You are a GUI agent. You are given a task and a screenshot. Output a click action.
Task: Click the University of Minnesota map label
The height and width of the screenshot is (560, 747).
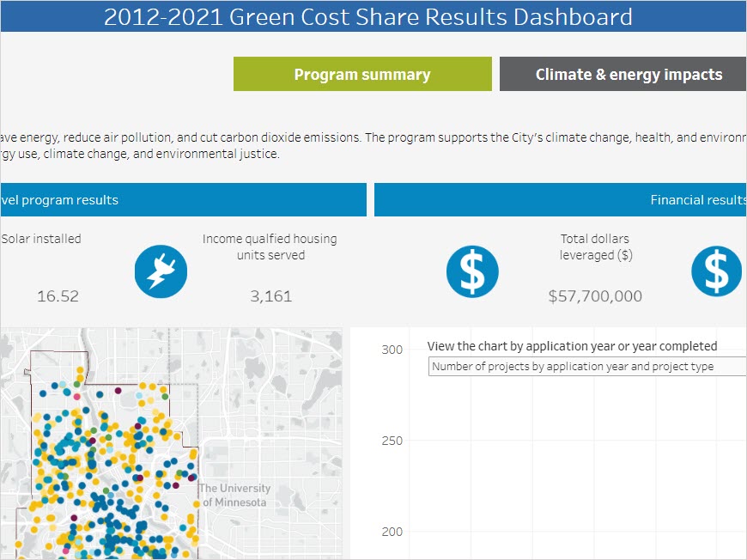click(x=234, y=496)
